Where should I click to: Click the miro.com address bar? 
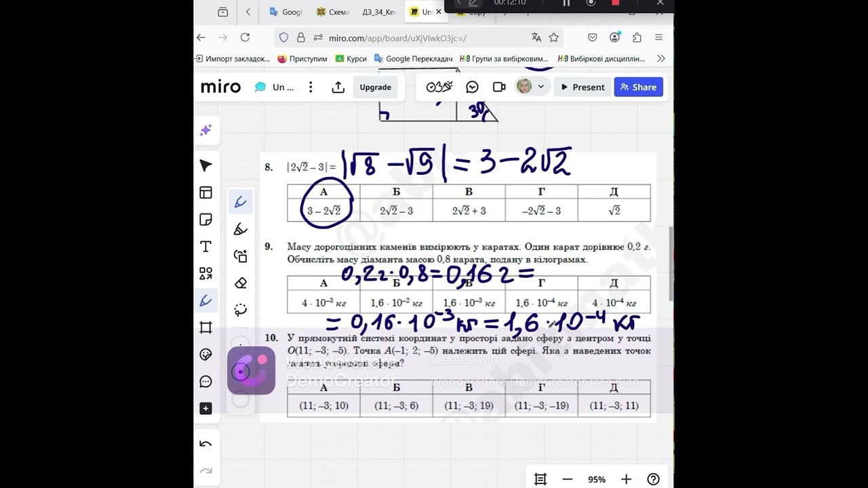[x=420, y=38]
